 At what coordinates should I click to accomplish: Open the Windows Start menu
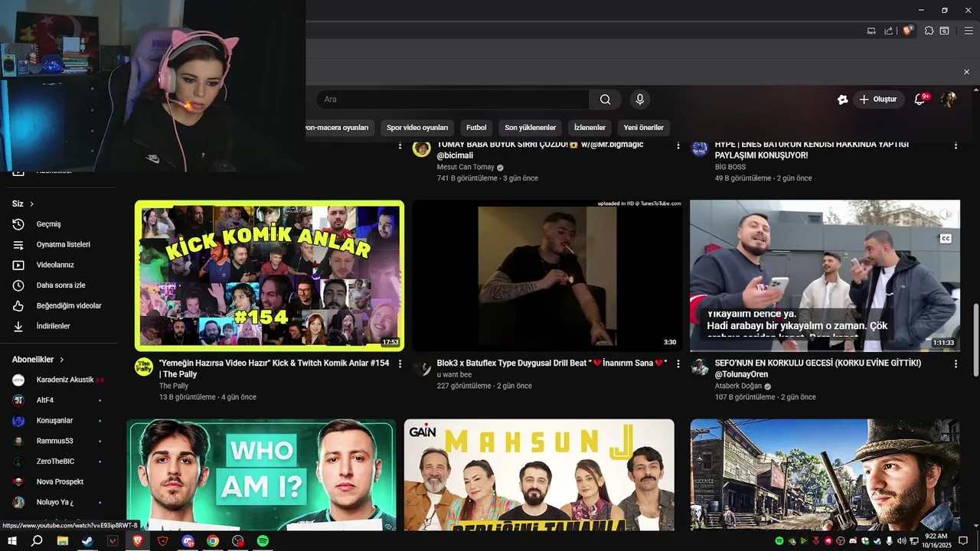coord(12,541)
